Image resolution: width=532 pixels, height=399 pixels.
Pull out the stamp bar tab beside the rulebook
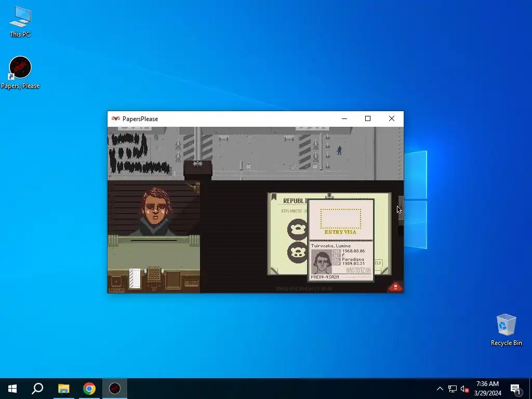click(401, 208)
